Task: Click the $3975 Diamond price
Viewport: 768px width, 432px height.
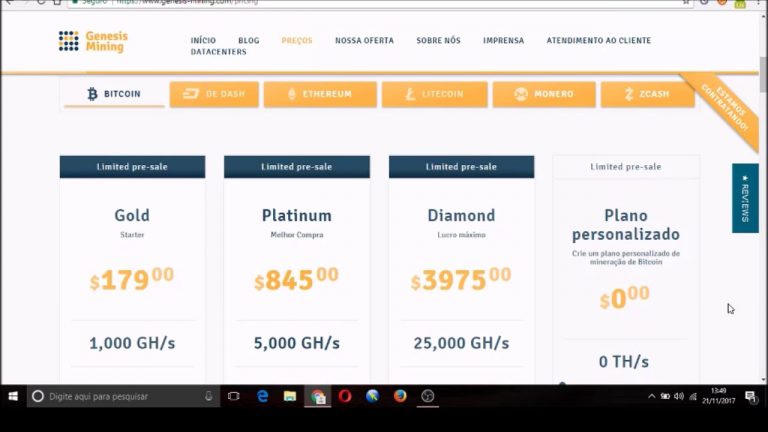Action: click(x=461, y=280)
